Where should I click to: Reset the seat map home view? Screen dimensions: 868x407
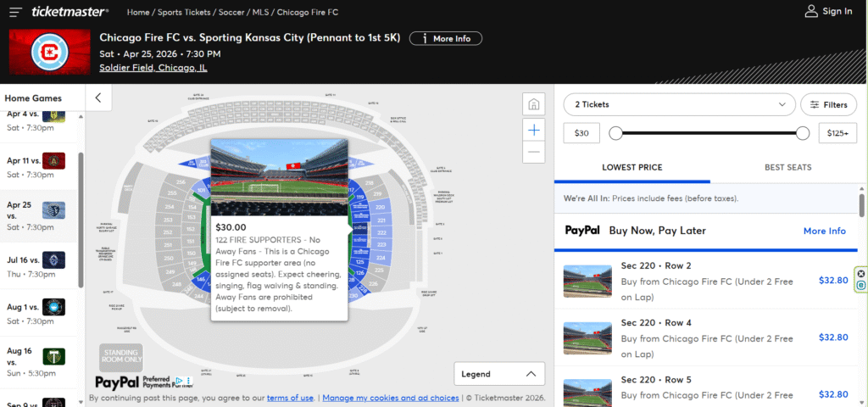(x=534, y=104)
